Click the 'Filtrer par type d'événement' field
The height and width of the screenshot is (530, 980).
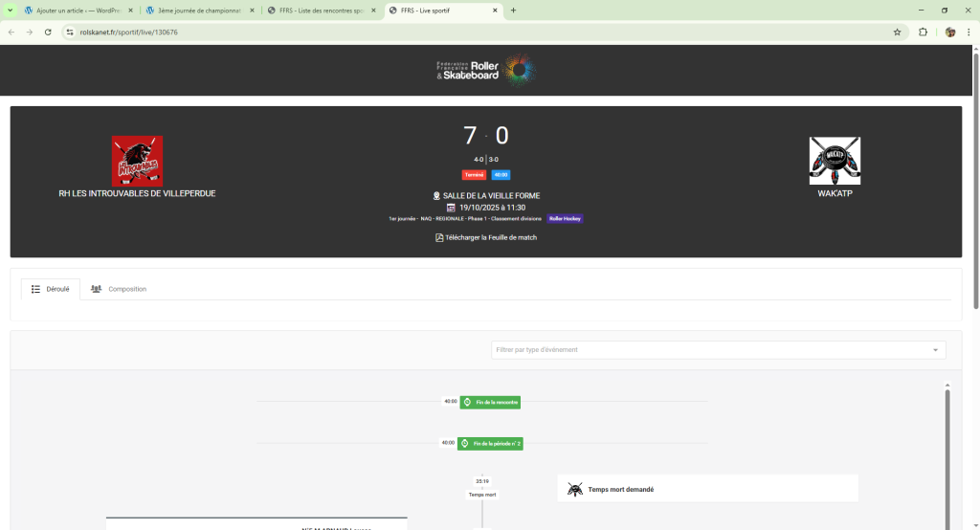coord(708,350)
